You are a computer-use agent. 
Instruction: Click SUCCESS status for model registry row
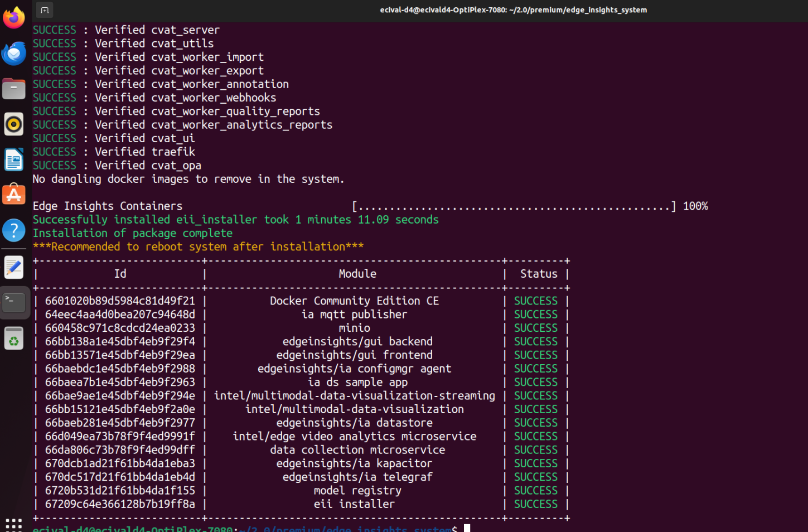tap(535, 491)
